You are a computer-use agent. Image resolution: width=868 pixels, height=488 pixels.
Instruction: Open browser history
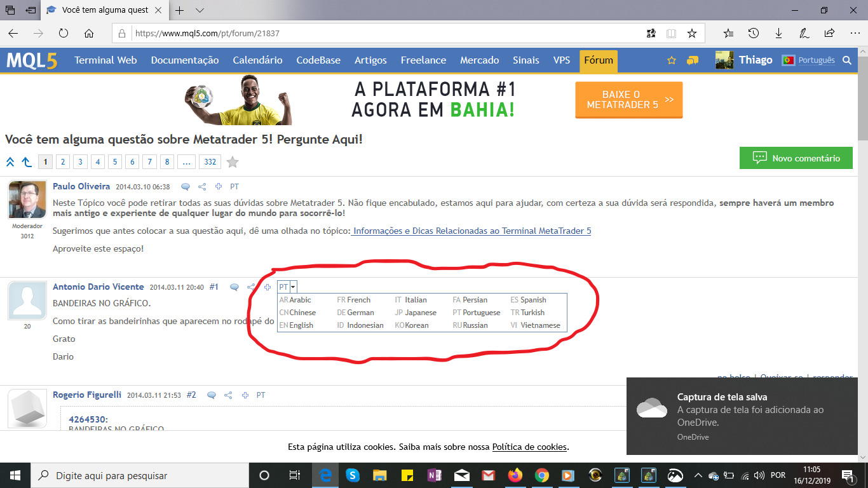[x=754, y=33]
